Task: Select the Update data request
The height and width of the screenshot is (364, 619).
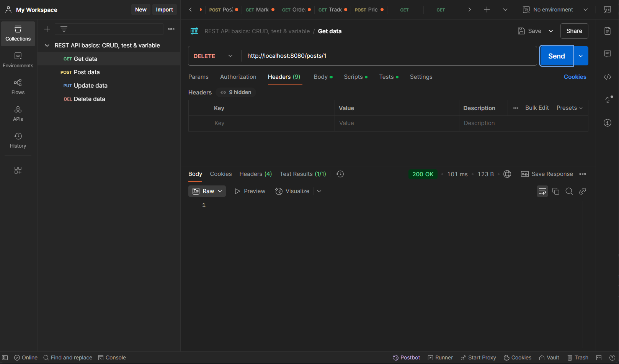Action: tap(109, 86)
